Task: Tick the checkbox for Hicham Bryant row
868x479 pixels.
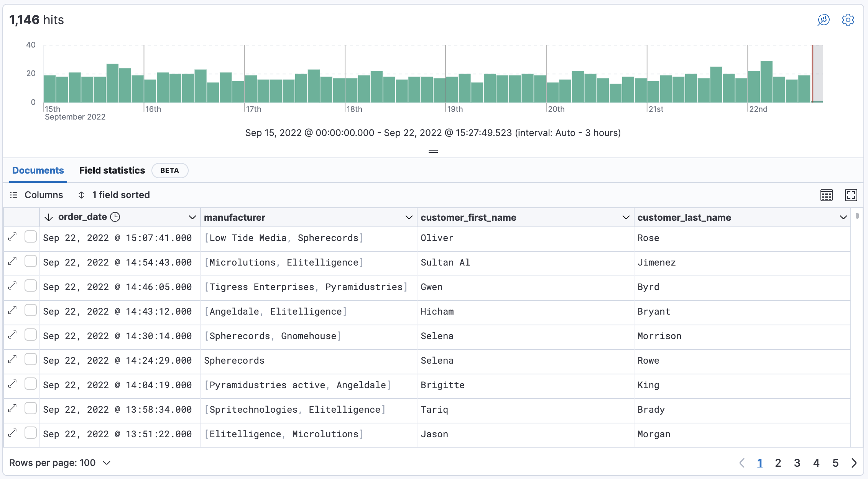Action: 31,310
